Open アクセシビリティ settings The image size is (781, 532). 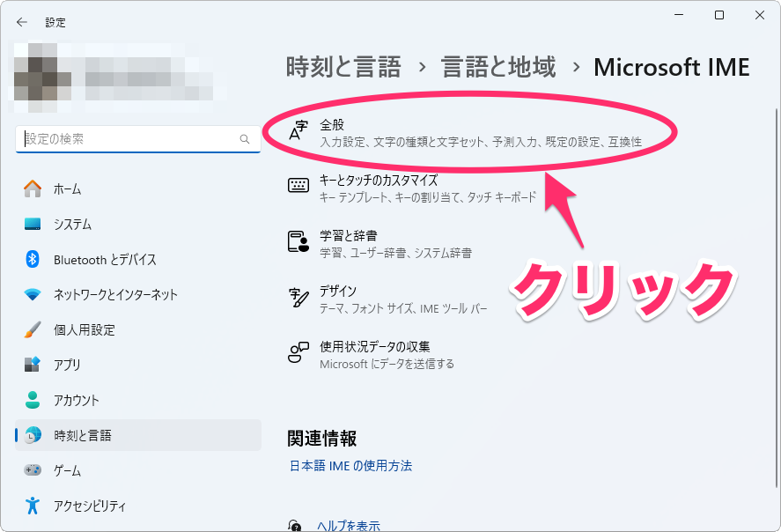click(x=90, y=506)
